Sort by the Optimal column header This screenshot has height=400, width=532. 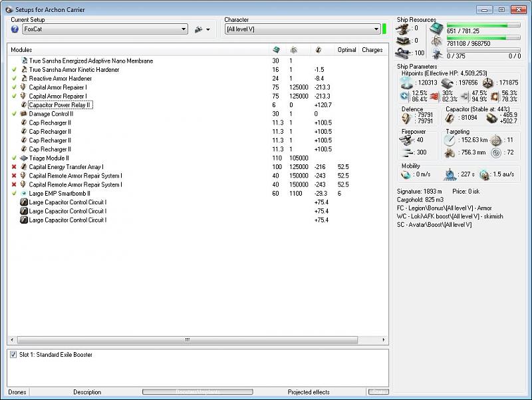346,50
